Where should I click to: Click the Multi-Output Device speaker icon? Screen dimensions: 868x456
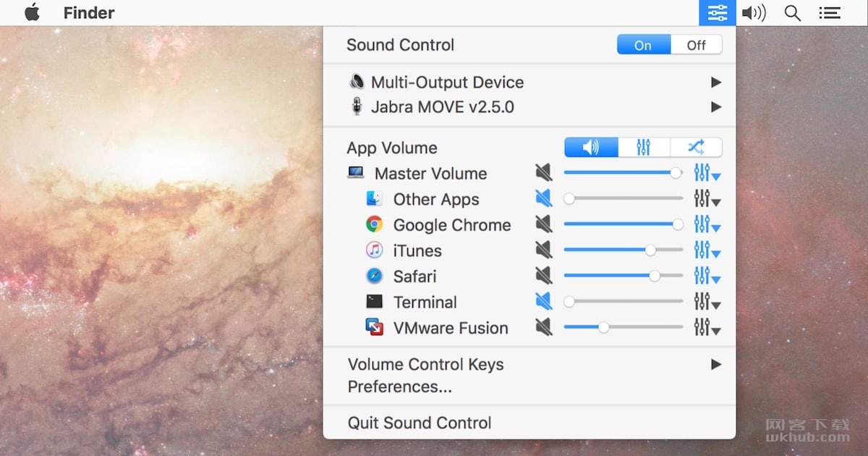point(356,82)
